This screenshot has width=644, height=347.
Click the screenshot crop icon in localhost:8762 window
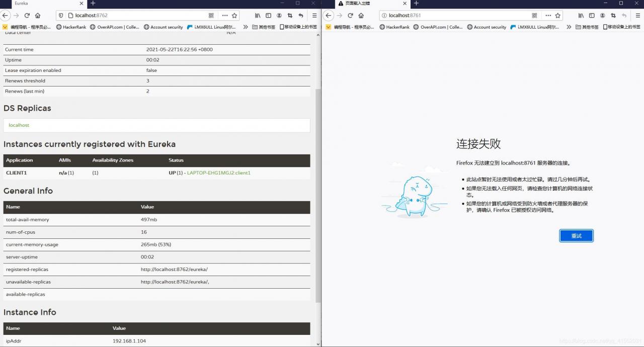pyautogui.click(x=290, y=16)
